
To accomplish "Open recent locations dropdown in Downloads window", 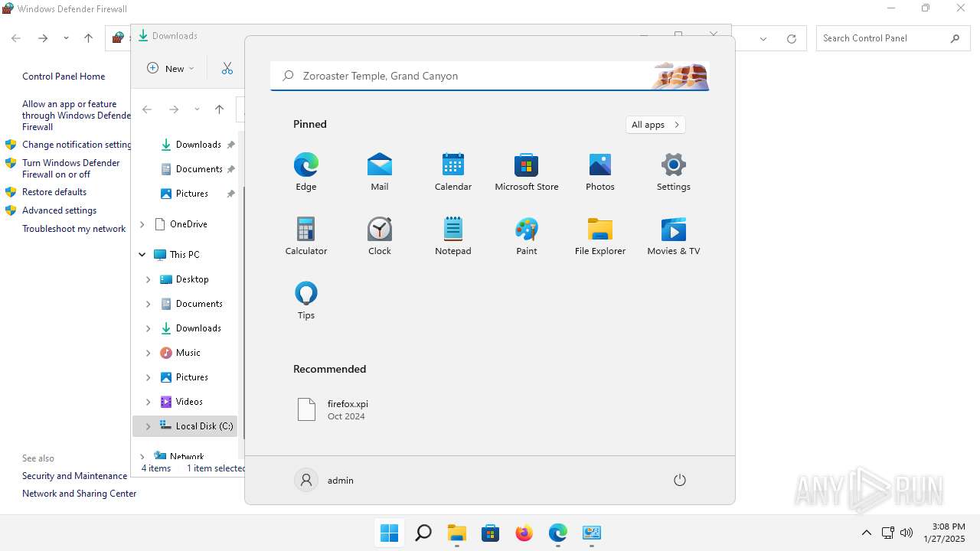I will [197, 109].
